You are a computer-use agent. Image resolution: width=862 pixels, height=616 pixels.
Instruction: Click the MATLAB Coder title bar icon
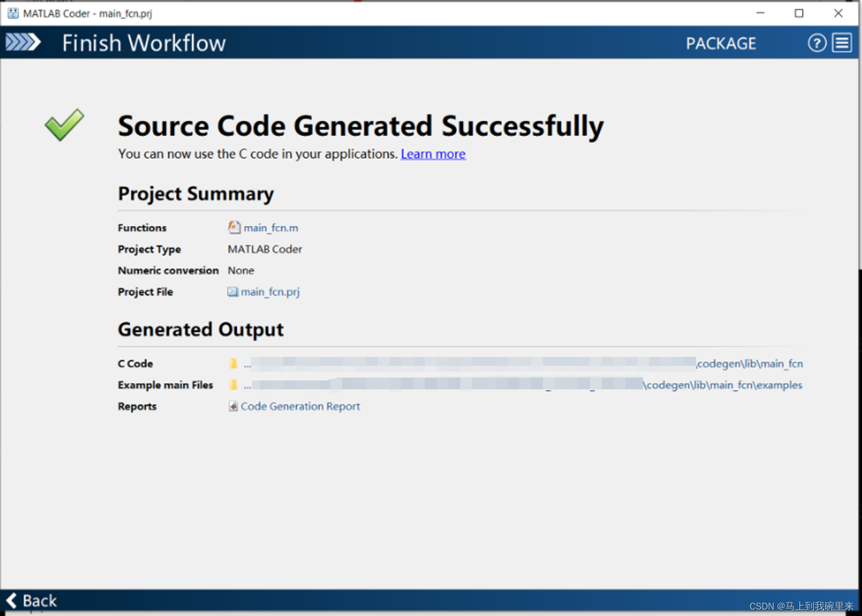[x=13, y=13]
